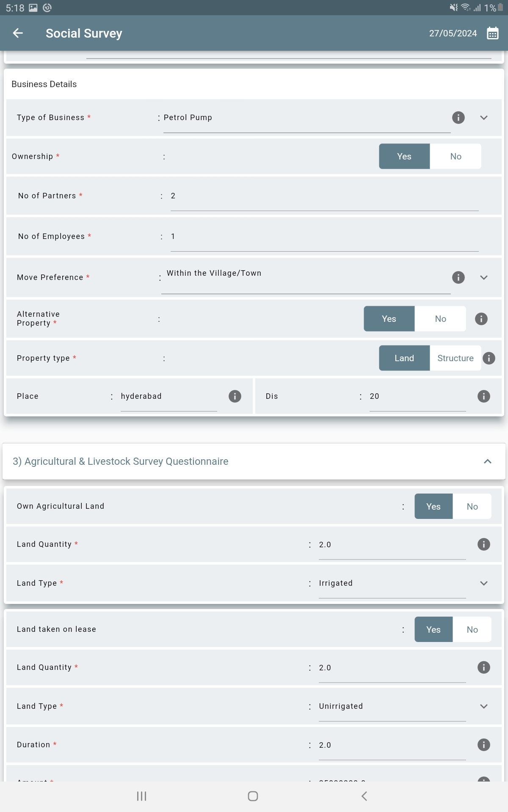
Task: Open Android recent apps button
Action: (142, 796)
